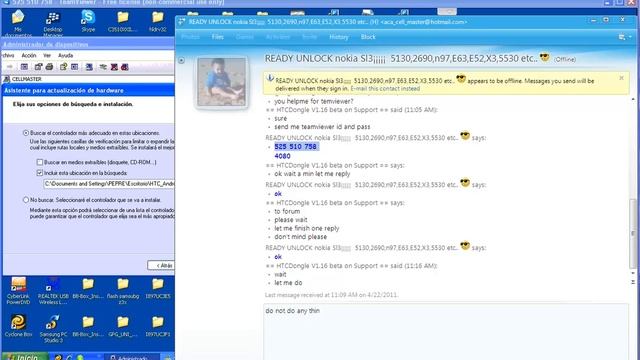Viewport: 640px width, 360px height.
Task: Open the folder next to Skype's C3510XXL folder
Action: 158,21
